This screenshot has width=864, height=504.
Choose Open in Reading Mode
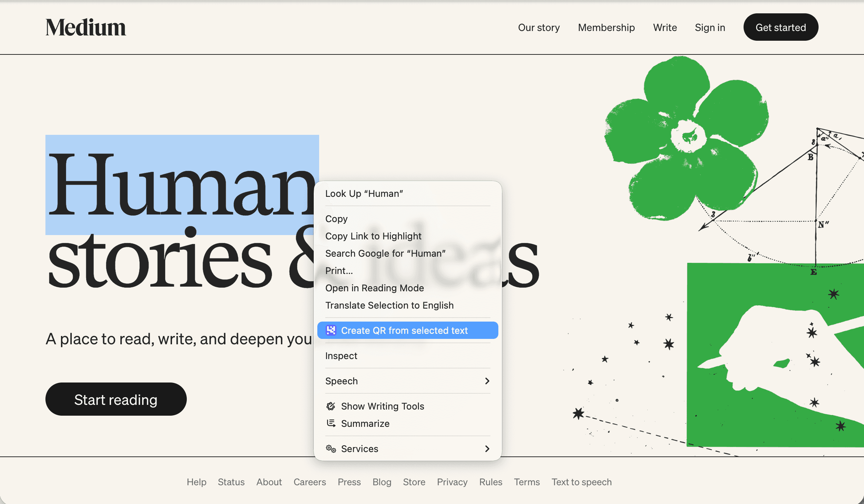[407, 288]
